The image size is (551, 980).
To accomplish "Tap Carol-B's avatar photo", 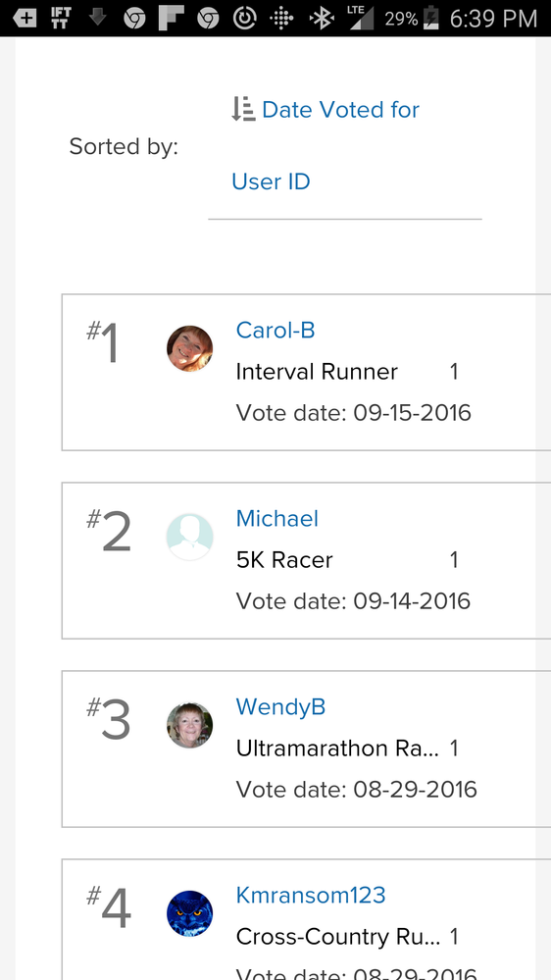I will [x=189, y=348].
